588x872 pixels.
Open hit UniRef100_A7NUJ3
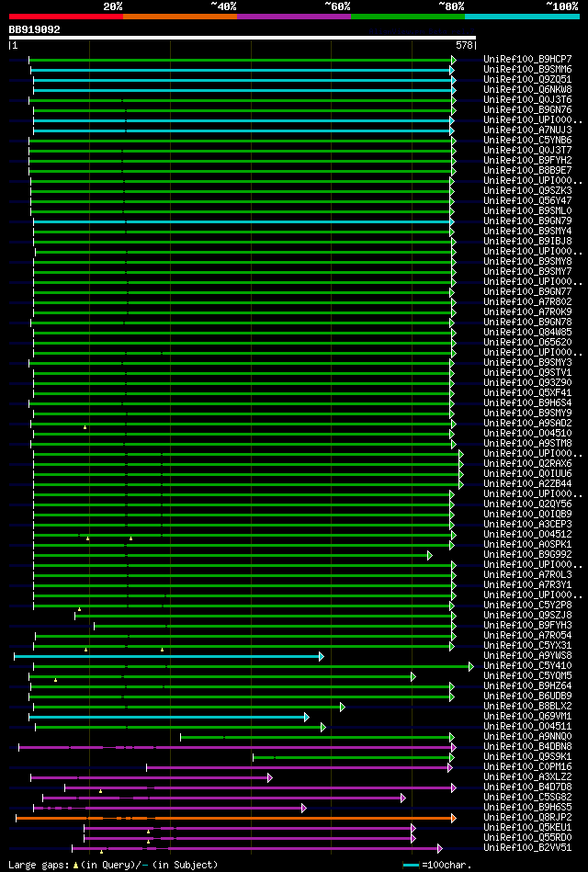(x=528, y=130)
